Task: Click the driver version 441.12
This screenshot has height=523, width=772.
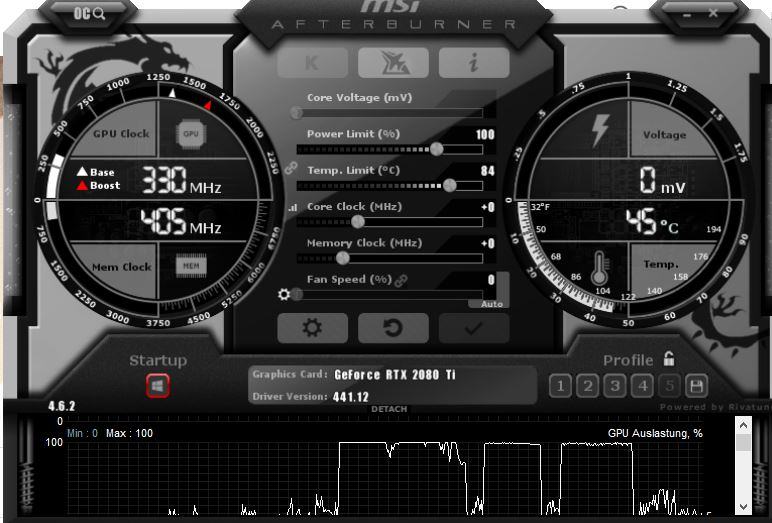Action: [x=351, y=397]
